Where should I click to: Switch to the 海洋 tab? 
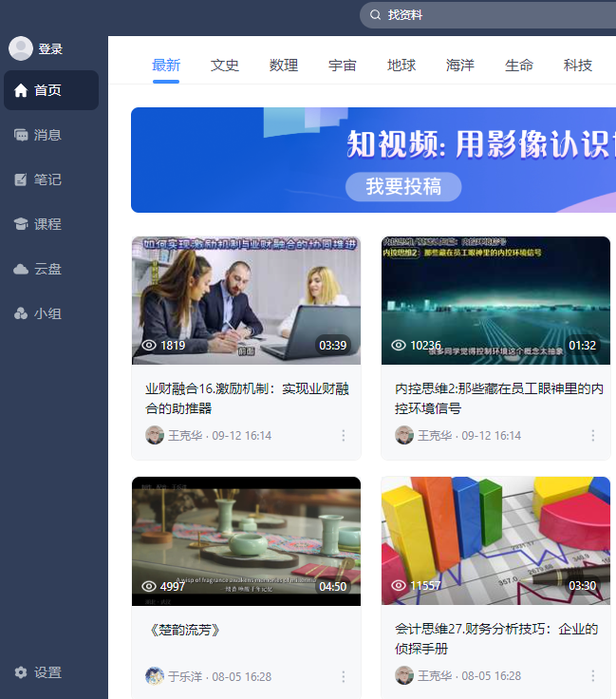coord(460,66)
